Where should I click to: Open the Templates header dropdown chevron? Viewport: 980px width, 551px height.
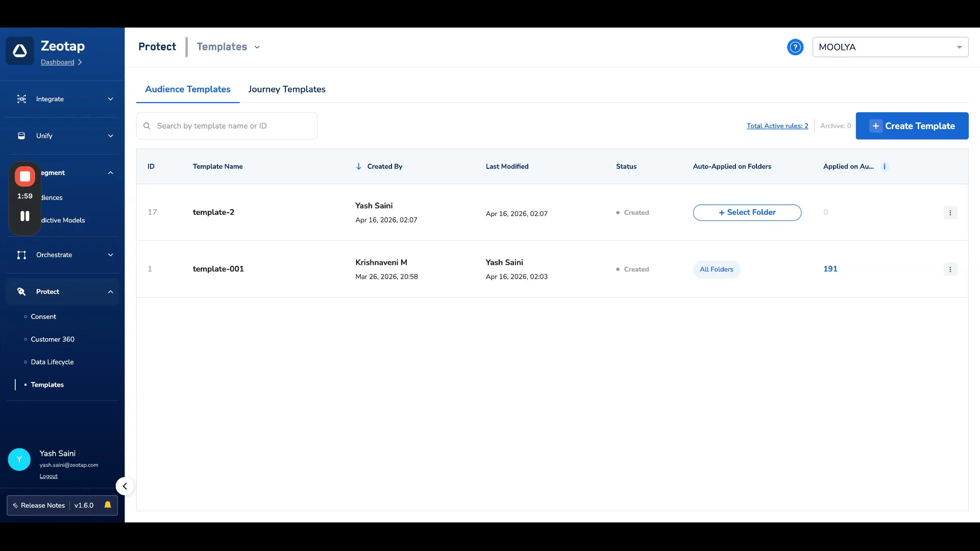(257, 47)
